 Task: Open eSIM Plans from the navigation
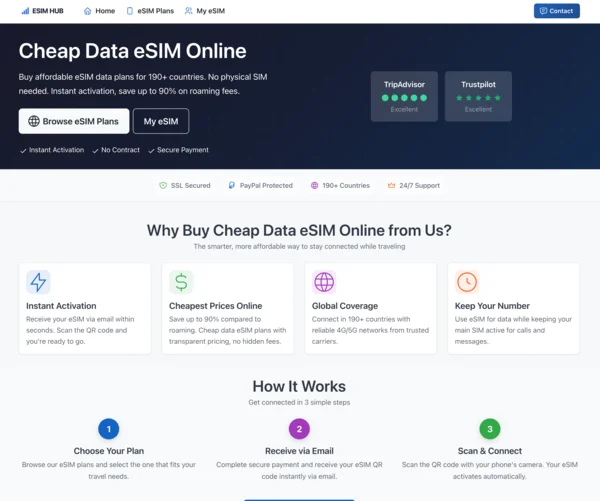pyautogui.click(x=150, y=11)
